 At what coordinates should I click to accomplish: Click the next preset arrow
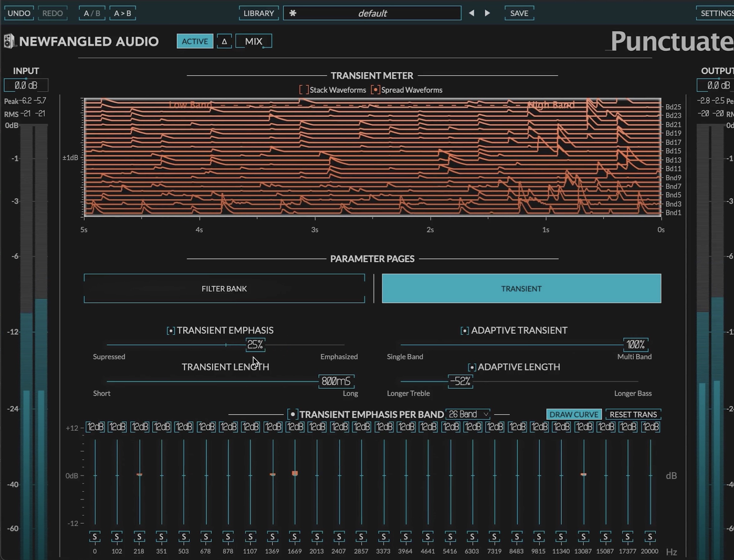point(487,13)
